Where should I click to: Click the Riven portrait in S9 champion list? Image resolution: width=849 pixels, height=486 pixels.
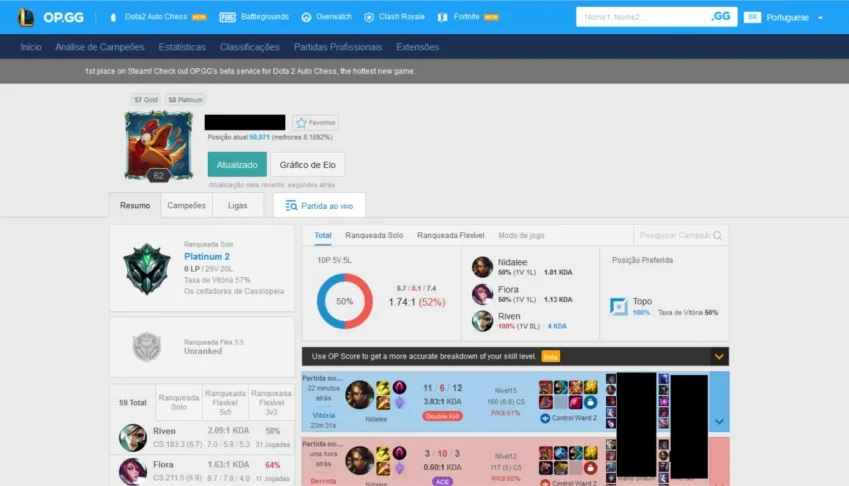[133, 437]
